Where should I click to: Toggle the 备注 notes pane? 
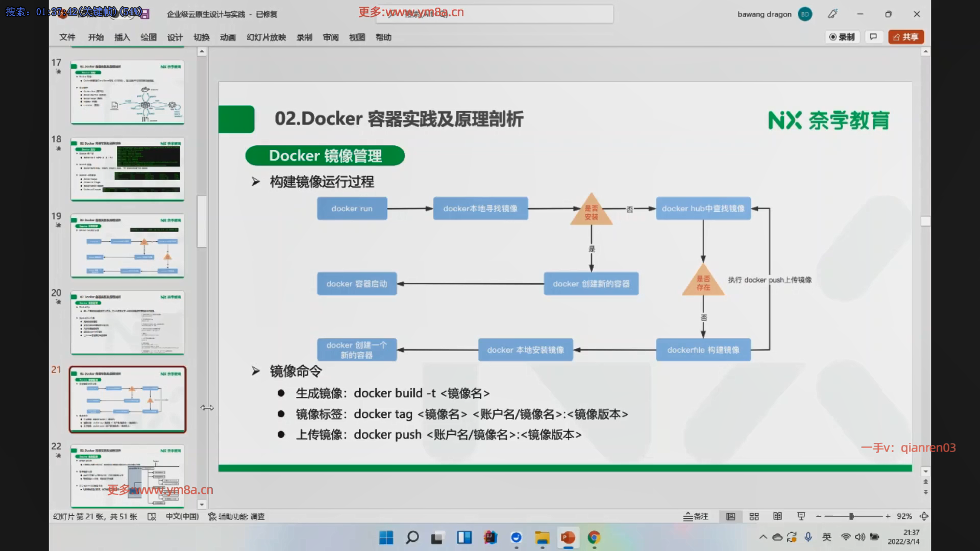696,516
